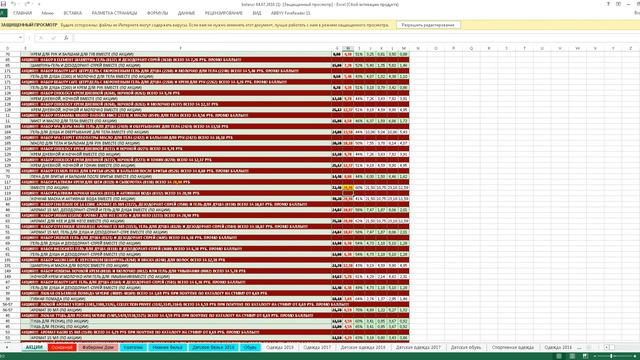Viewport: 640px width, 360px height.
Task: Select Page Layout view icon in status bar
Action: tap(572, 356)
